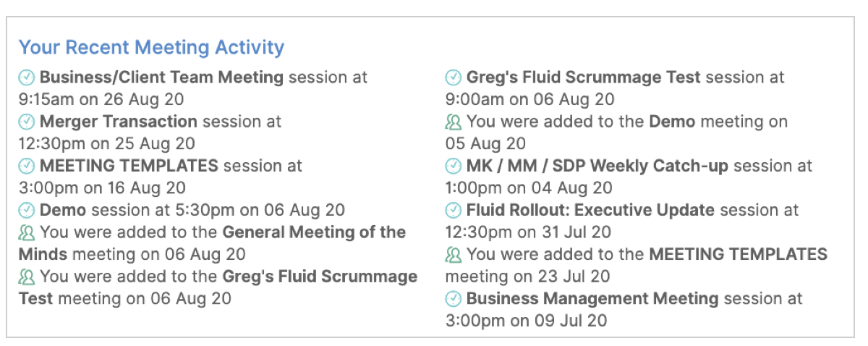Click the clock icon beside MK / MM / SDP Weekly Catch-up

[454, 166]
